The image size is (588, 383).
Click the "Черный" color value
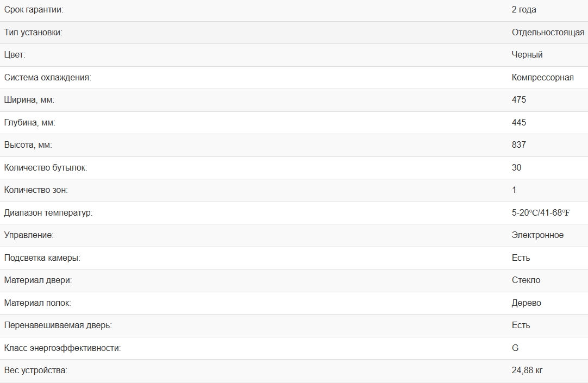pos(527,55)
